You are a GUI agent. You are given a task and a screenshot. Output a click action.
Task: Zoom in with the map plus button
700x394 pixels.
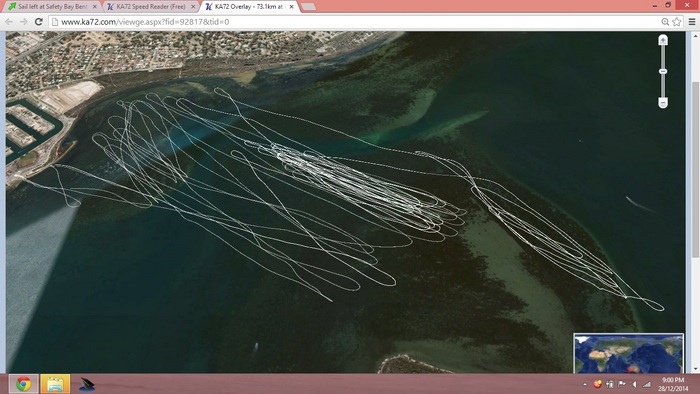[x=663, y=40]
